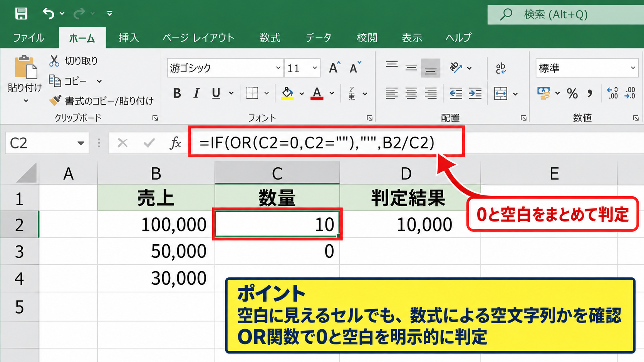
Task: Open the ファイル (File) tab
Action: click(29, 38)
